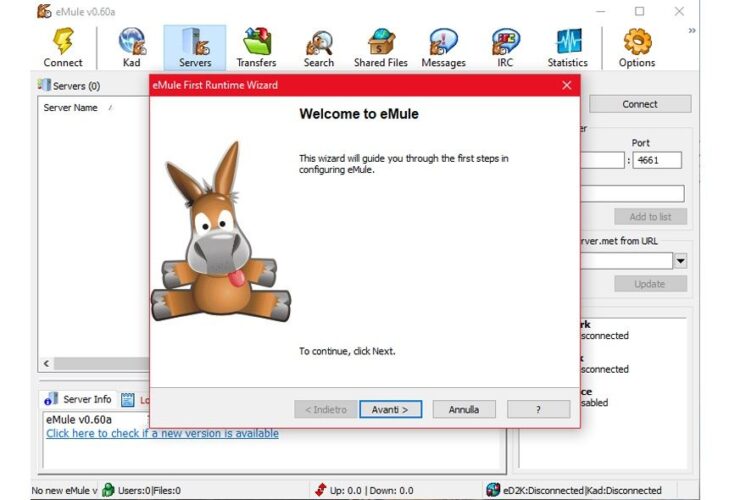Click the Log tab notepad icon
This screenshot has height=500, width=740.
coord(127,400)
